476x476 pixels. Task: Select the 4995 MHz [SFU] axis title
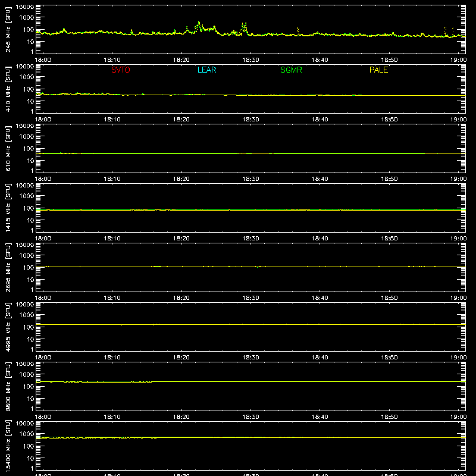(x=8, y=327)
